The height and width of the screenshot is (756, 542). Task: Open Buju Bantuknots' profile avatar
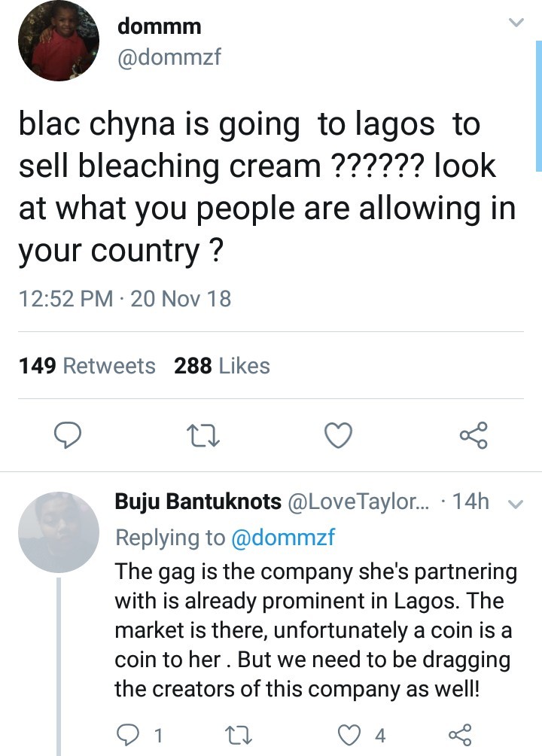pyautogui.click(x=58, y=532)
